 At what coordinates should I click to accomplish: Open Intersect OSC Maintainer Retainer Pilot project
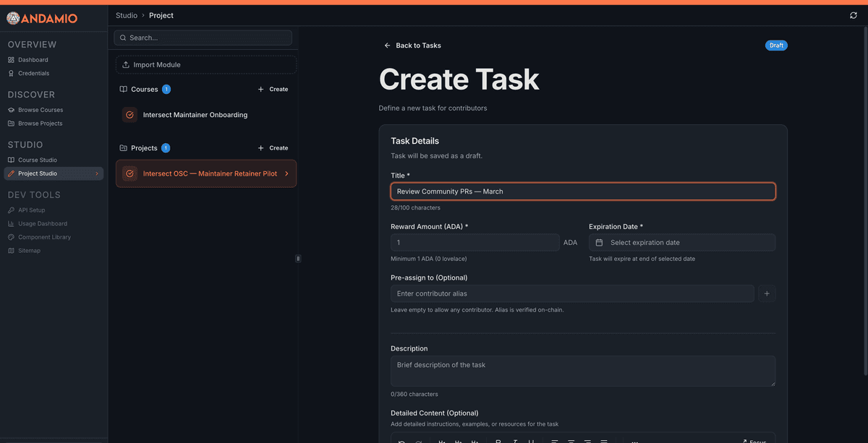pyautogui.click(x=206, y=173)
